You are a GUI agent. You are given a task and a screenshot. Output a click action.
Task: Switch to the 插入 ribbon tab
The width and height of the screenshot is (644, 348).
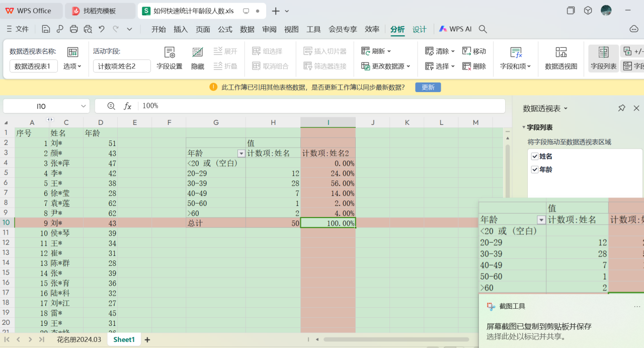[181, 29]
